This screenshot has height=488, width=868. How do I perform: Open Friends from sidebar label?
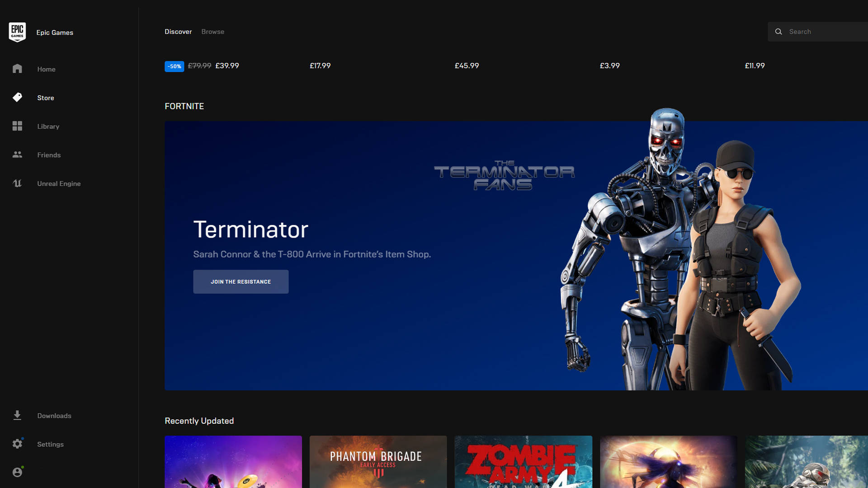coord(49,155)
